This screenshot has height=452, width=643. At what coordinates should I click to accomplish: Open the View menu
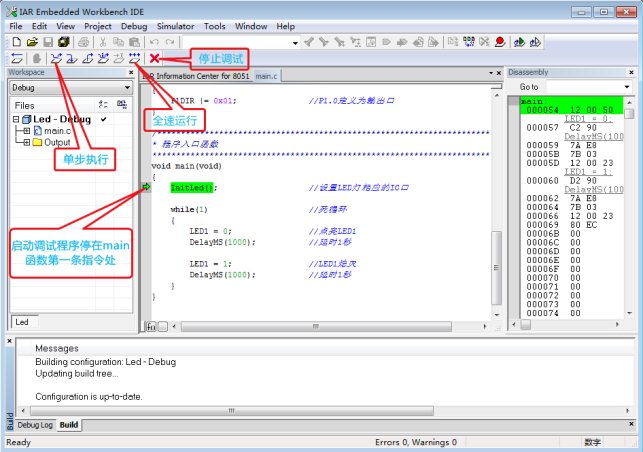(x=65, y=26)
